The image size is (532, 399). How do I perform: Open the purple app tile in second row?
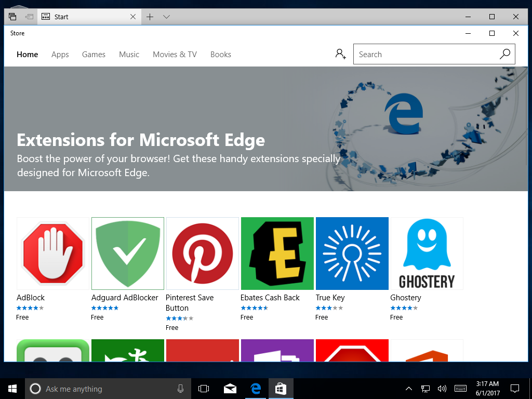tap(277, 351)
